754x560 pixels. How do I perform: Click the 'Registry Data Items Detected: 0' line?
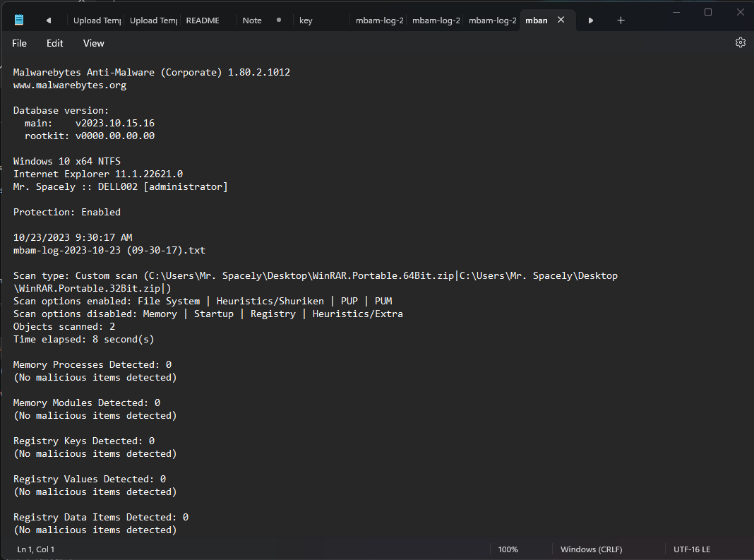pos(100,517)
